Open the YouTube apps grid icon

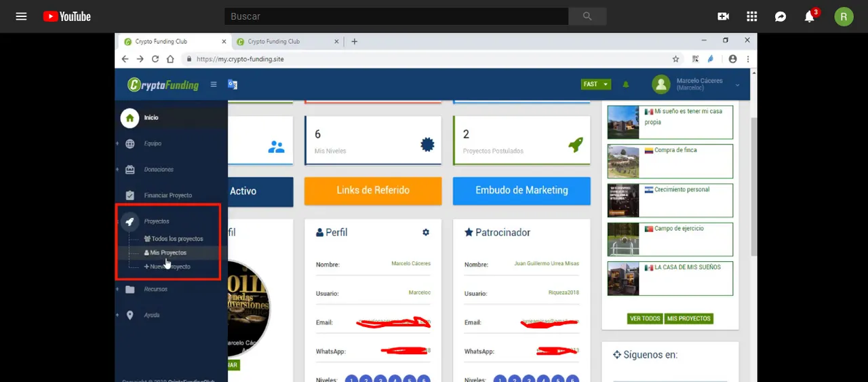coord(751,16)
